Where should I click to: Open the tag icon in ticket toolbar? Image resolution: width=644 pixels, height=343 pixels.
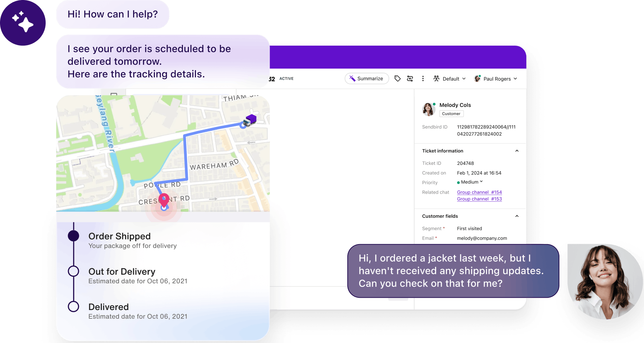point(397,79)
